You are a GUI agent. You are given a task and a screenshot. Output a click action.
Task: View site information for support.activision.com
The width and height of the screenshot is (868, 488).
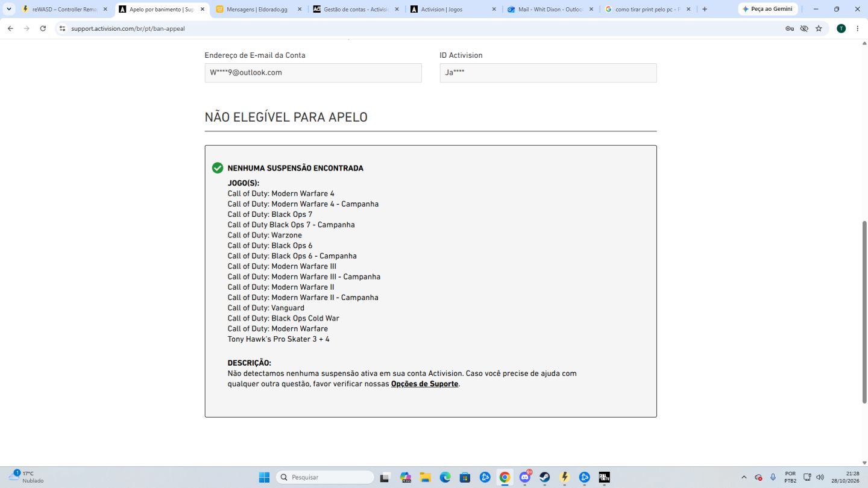click(x=61, y=28)
